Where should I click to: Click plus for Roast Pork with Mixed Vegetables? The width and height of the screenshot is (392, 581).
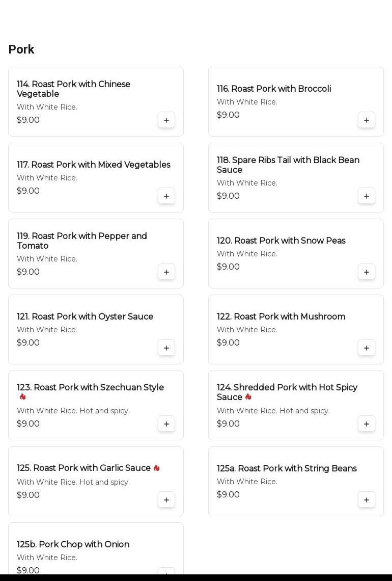pyautogui.click(x=166, y=196)
